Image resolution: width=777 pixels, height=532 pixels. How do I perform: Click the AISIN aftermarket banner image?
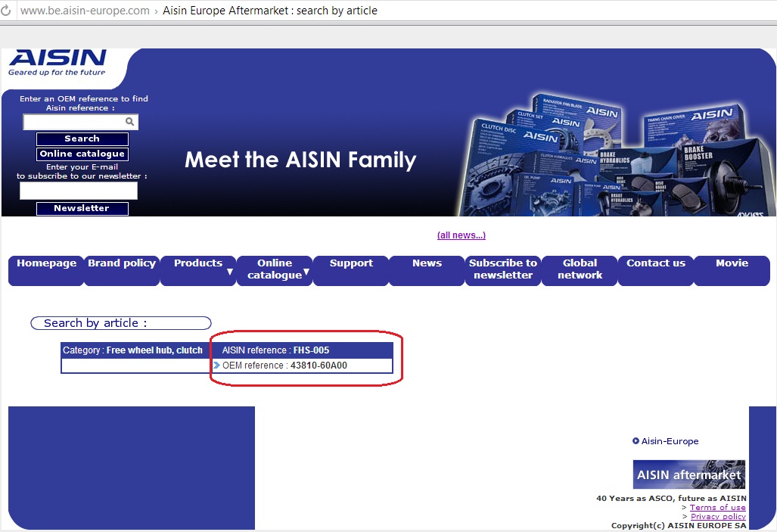tap(688, 474)
